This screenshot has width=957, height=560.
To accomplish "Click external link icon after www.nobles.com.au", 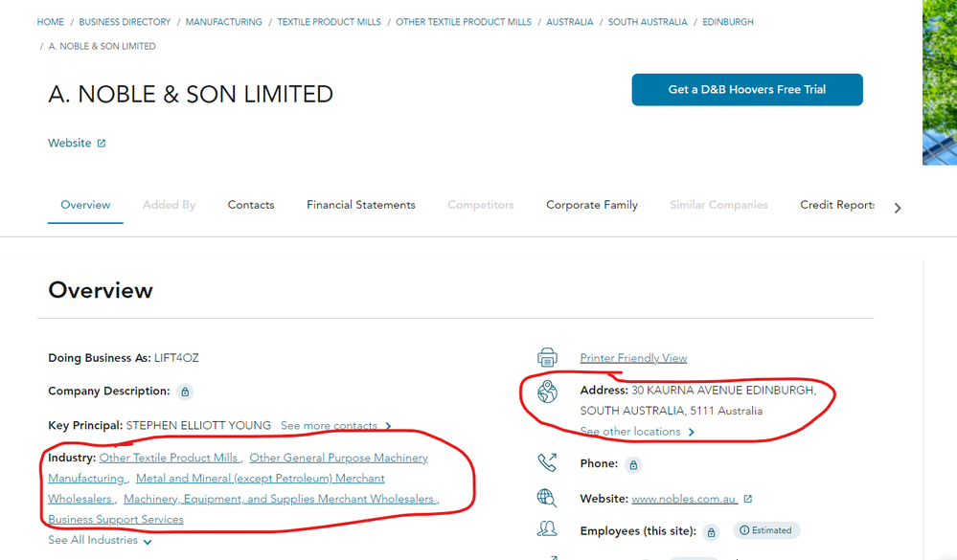I will (748, 499).
